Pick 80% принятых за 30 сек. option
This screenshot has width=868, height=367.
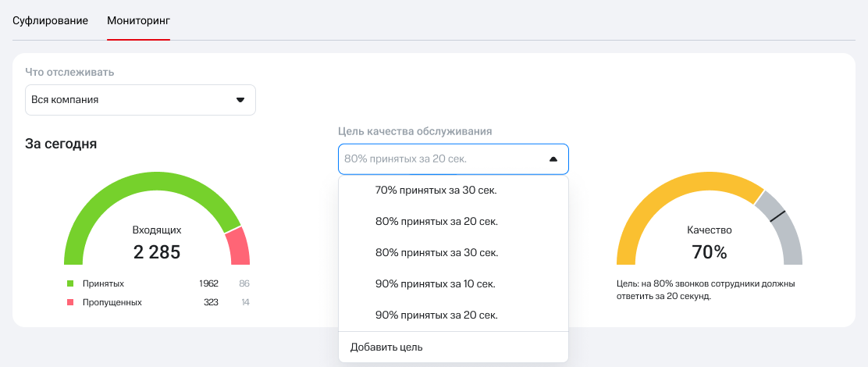pyautogui.click(x=436, y=252)
